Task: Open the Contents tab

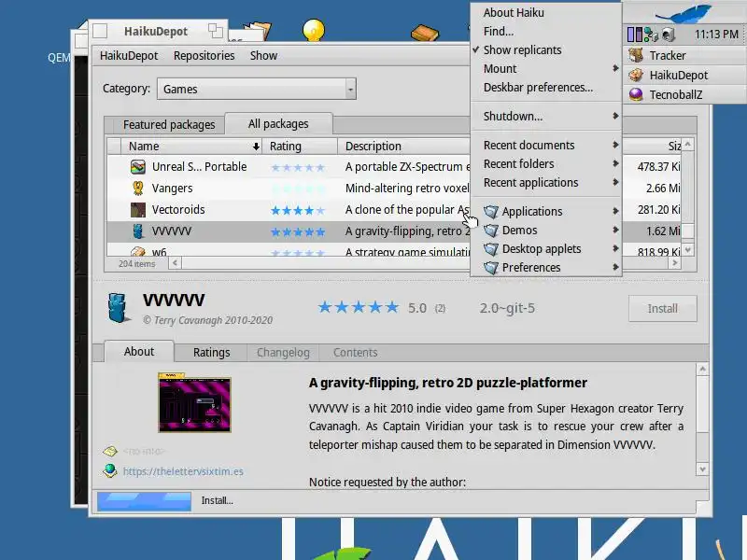Action: 355,353
